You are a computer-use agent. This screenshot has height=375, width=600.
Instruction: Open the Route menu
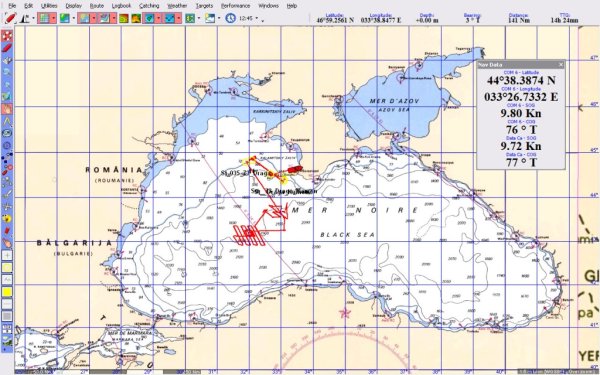pyautogui.click(x=97, y=6)
